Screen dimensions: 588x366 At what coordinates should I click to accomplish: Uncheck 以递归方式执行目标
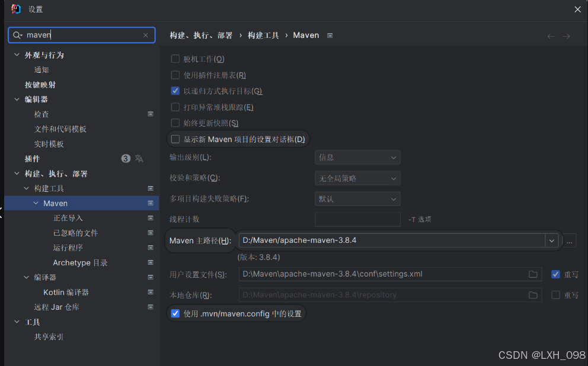pos(175,91)
